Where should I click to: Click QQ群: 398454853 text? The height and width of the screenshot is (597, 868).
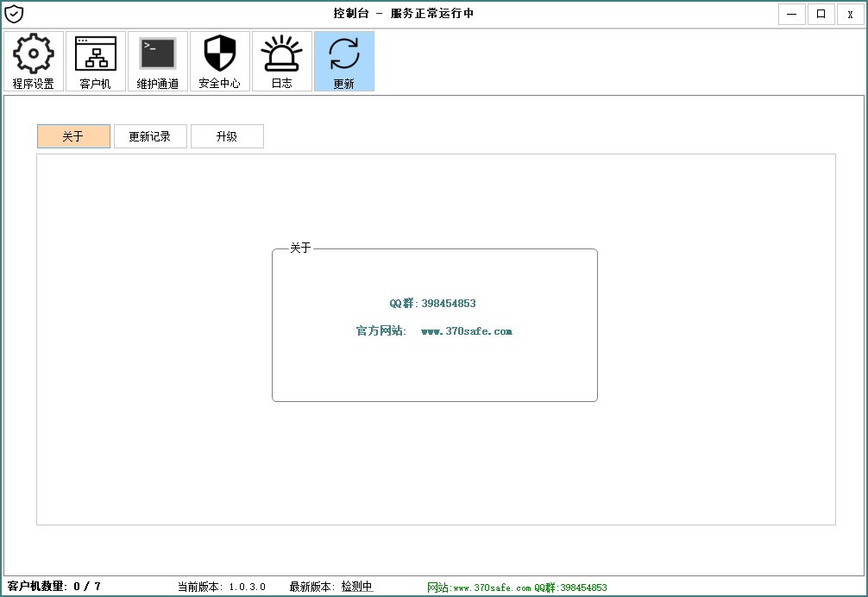point(432,303)
